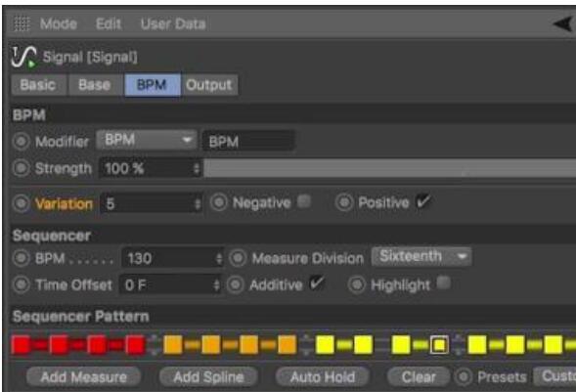
Task: Toggle the Additive checkbox
Action: point(317,283)
